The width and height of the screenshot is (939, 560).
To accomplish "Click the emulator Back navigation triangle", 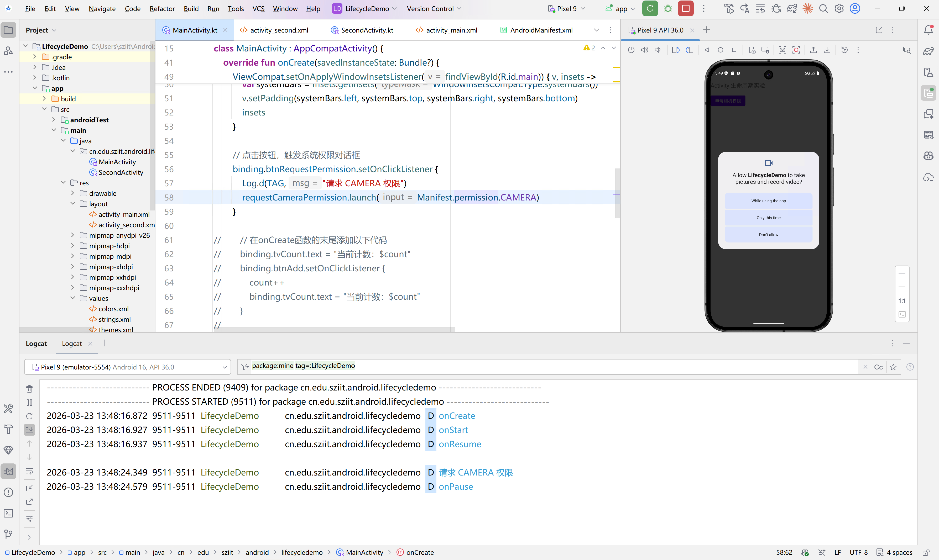I will 707,50.
